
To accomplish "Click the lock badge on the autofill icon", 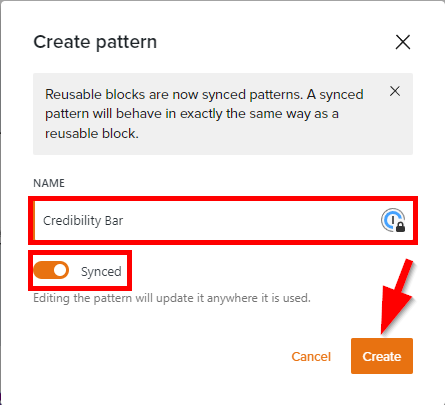I will [400, 227].
